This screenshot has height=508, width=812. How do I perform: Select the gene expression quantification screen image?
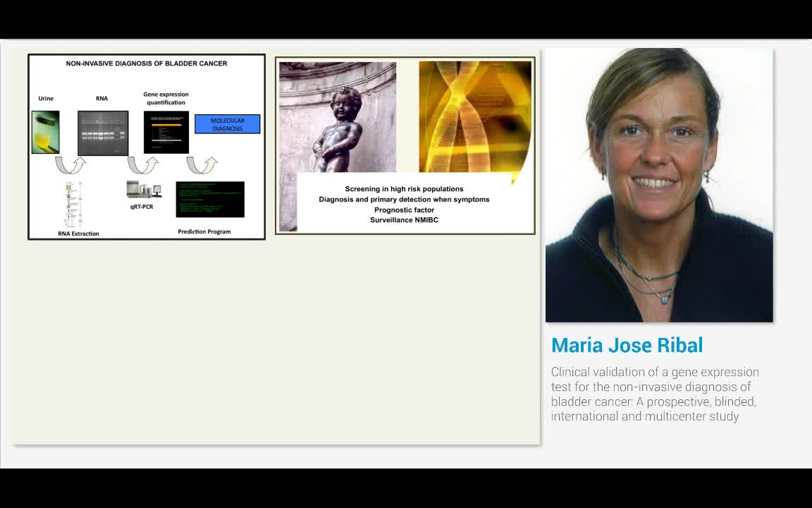[166, 133]
